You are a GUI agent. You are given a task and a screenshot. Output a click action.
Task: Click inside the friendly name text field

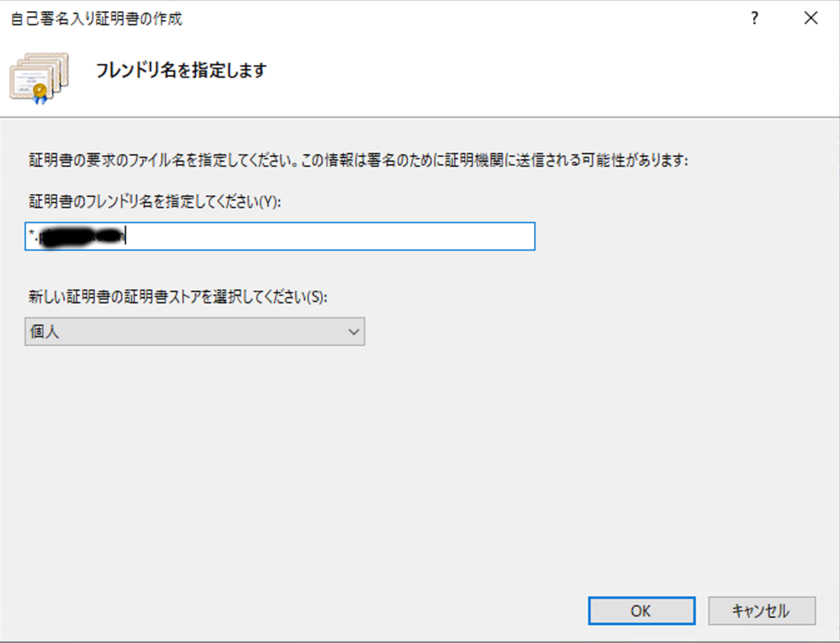(280, 237)
